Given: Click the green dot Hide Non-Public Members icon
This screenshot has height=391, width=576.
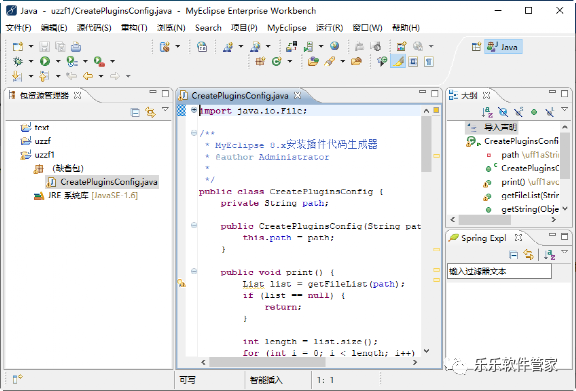Looking at the screenshot, I should coord(534,112).
